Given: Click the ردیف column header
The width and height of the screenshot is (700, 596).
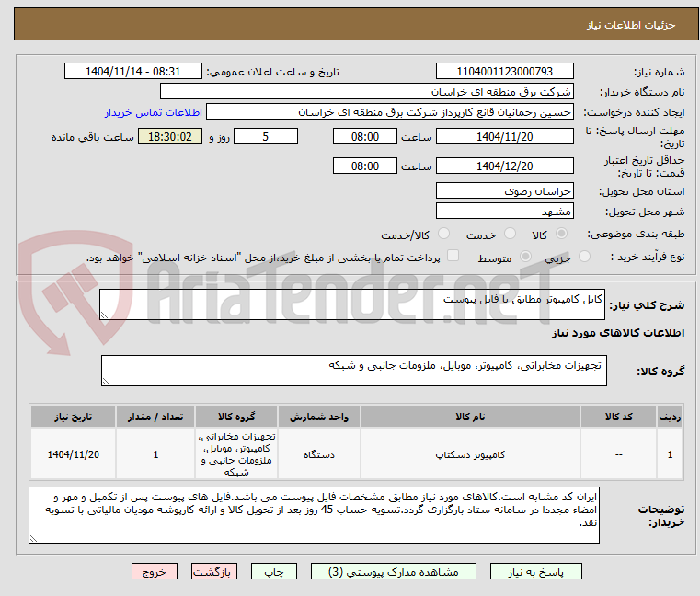Looking at the screenshot, I should [670, 417].
